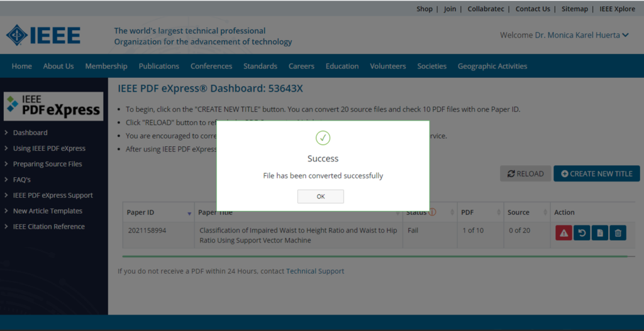Screen dimensions: 644x331
Task: Click the dashboard title 53643X heading
Action: [210, 89]
